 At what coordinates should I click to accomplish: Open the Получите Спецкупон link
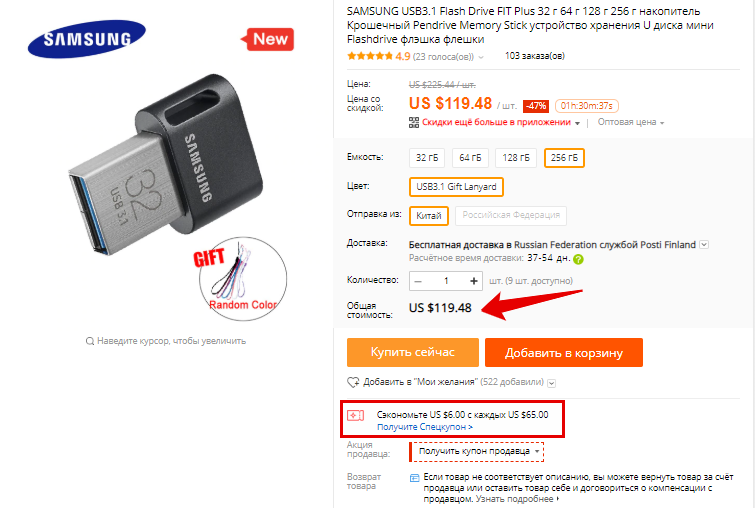pos(425,427)
